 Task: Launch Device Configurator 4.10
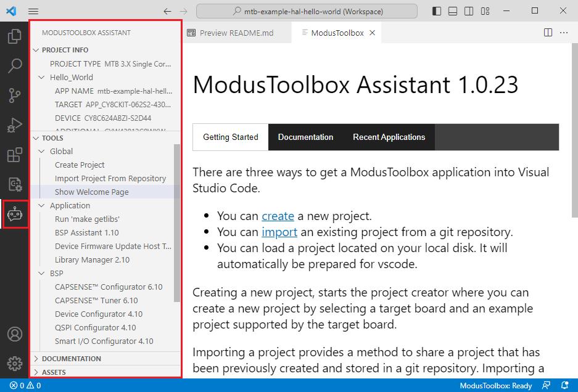99,314
